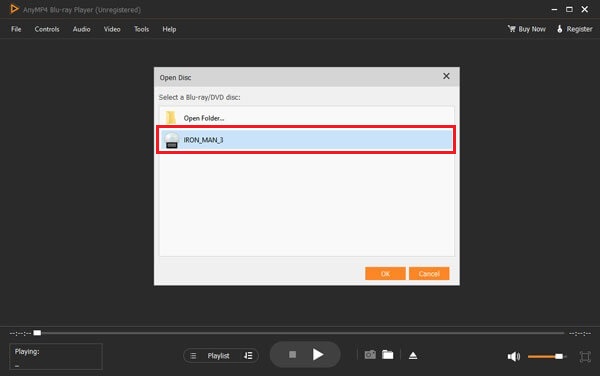Viewport: 600px width, 376px height.
Task: Eject the disc with the eject icon
Action: (413, 355)
